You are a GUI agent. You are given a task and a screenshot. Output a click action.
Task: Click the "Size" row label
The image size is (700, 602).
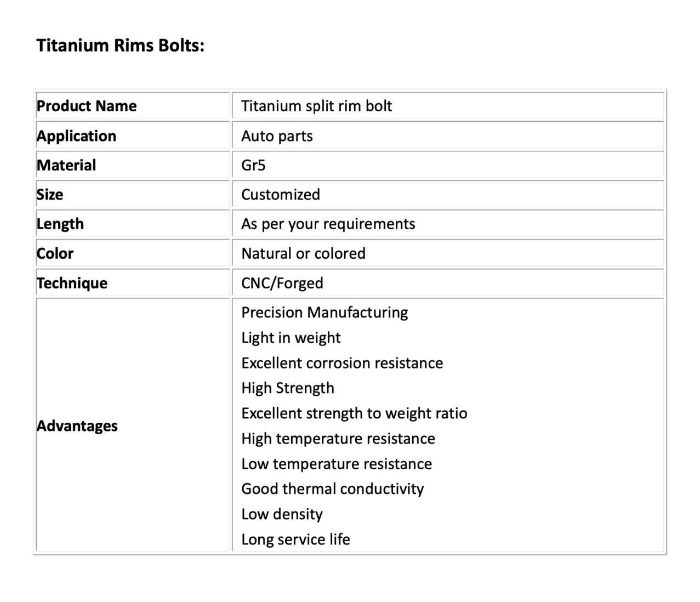pyautogui.click(x=50, y=195)
